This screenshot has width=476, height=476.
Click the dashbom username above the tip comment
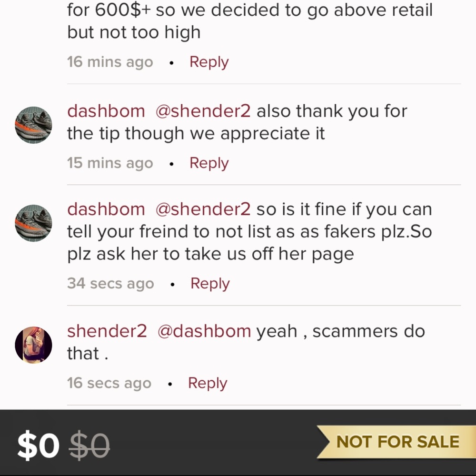105,110
